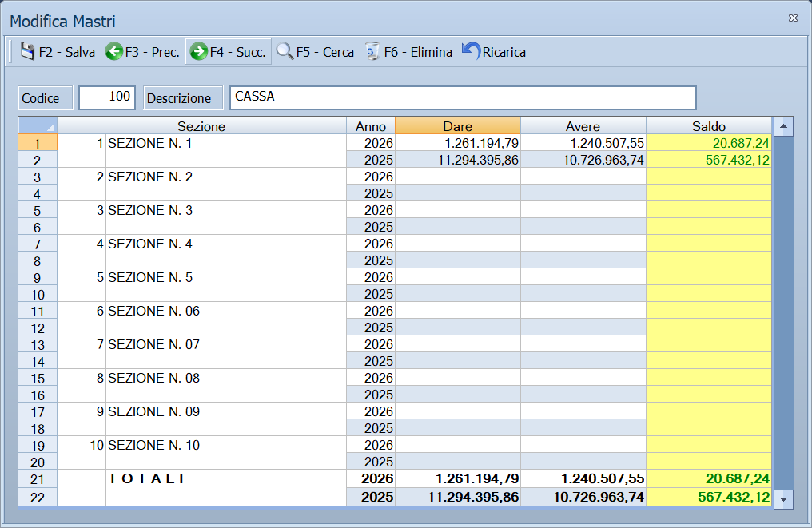Image resolution: width=812 pixels, height=528 pixels.
Task: Click the totals Dare value 11.294.395,86 in row 22
Action: [x=458, y=498]
